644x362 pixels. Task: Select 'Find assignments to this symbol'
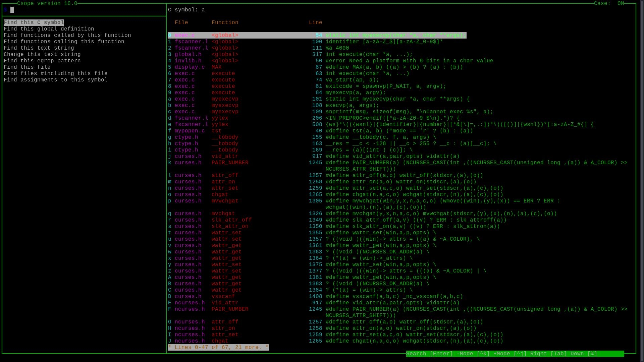(55, 80)
